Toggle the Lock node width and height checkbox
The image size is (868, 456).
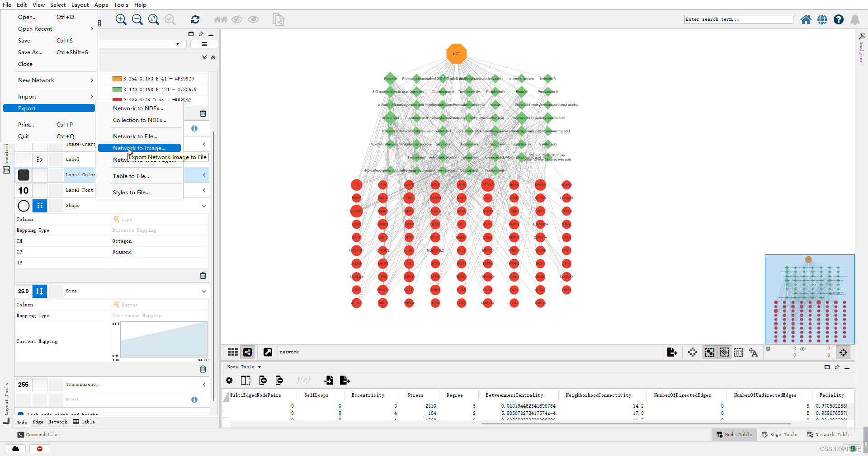(21, 414)
